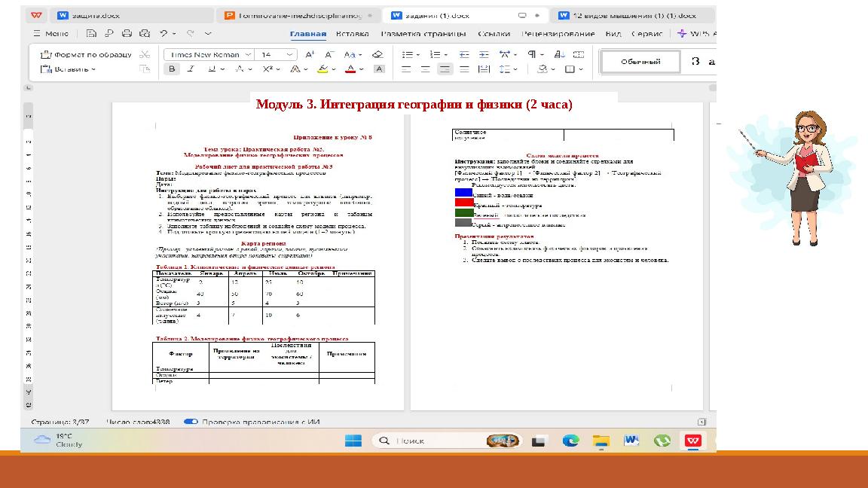
Task: Increase the paragraph indent
Action: (x=484, y=54)
